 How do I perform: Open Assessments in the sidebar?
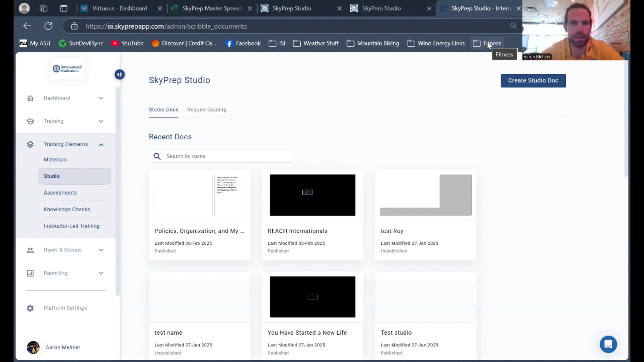point(60,193)
